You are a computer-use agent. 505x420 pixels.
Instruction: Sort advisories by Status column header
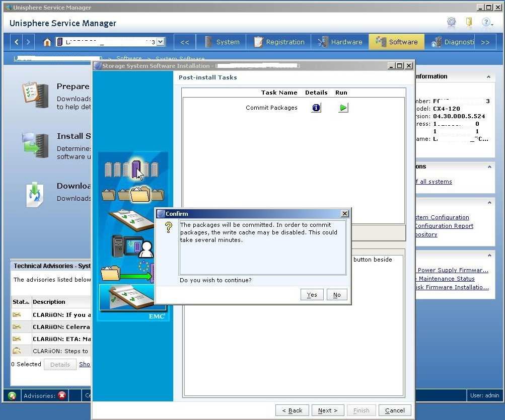tap(21, 302)
